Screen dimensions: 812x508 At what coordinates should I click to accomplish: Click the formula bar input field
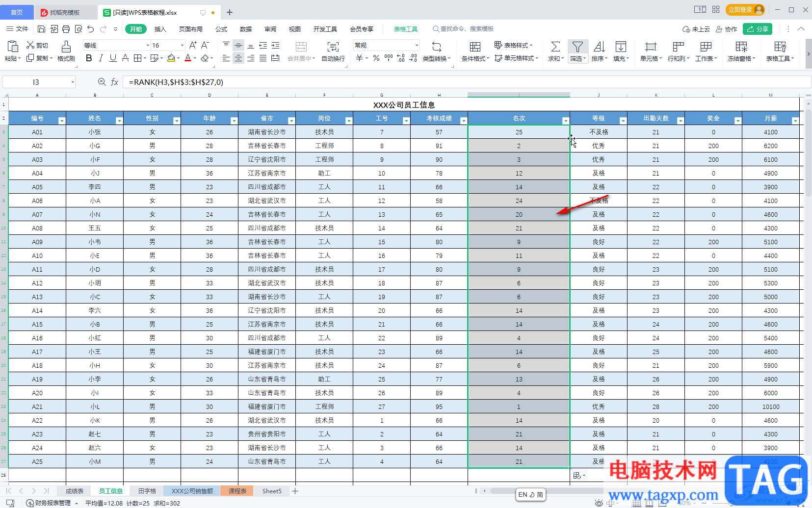click(466, 82)
